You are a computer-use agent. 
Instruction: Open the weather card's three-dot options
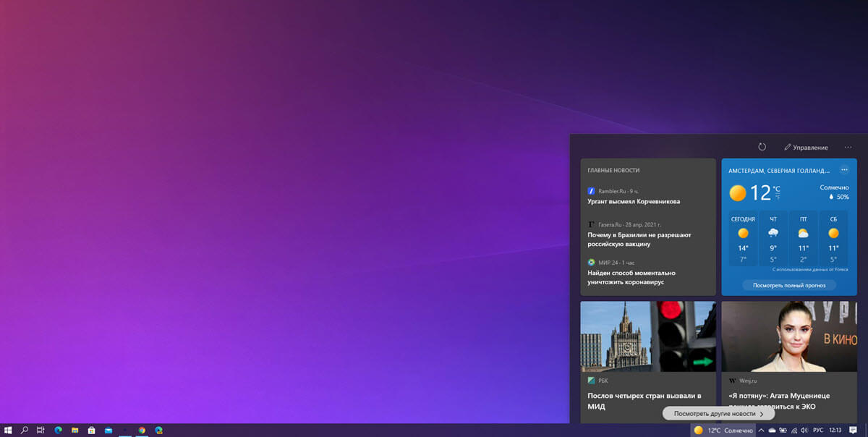(844, 170)
